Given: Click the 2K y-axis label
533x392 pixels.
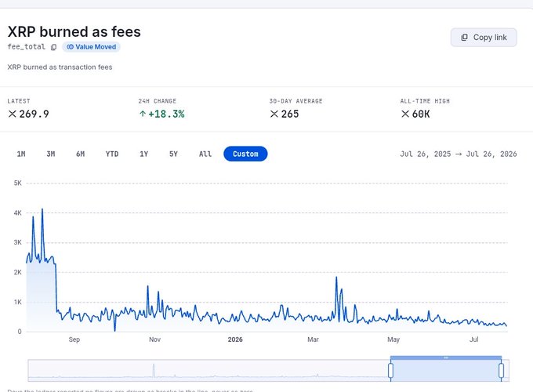Looking at the screenshot, I should [18, 272].
